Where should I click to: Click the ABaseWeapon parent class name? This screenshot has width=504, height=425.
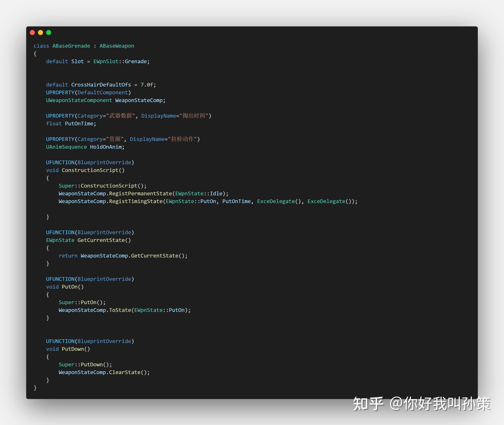117,46
